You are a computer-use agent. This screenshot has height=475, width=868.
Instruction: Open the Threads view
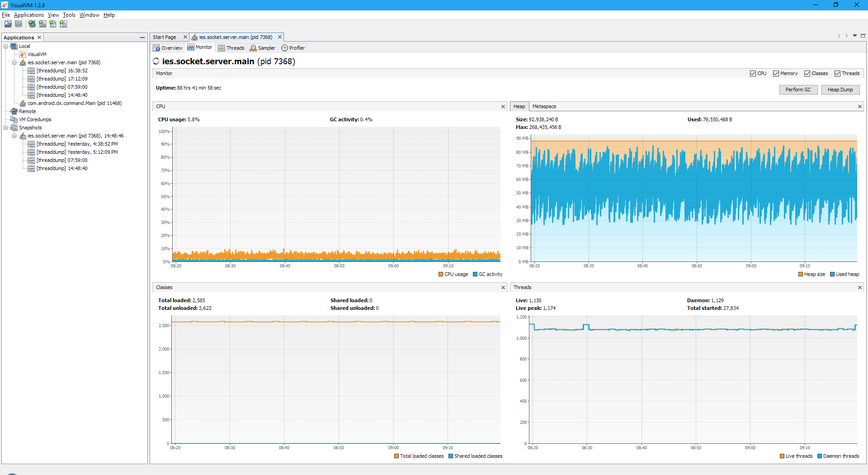231,47
